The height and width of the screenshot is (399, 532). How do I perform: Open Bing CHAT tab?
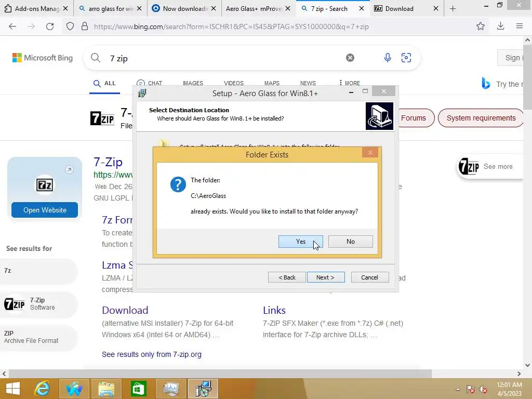[x=149, y=84]
